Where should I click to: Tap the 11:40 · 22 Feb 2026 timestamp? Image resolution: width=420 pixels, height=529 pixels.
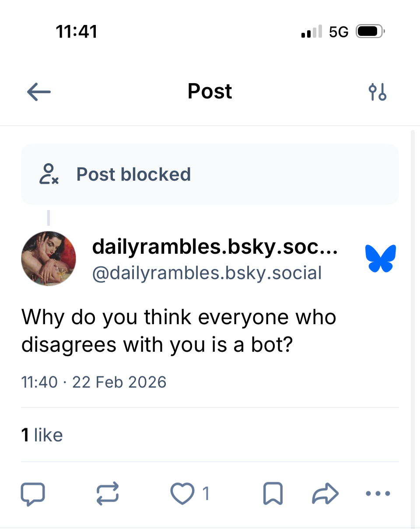click(94, 382)
